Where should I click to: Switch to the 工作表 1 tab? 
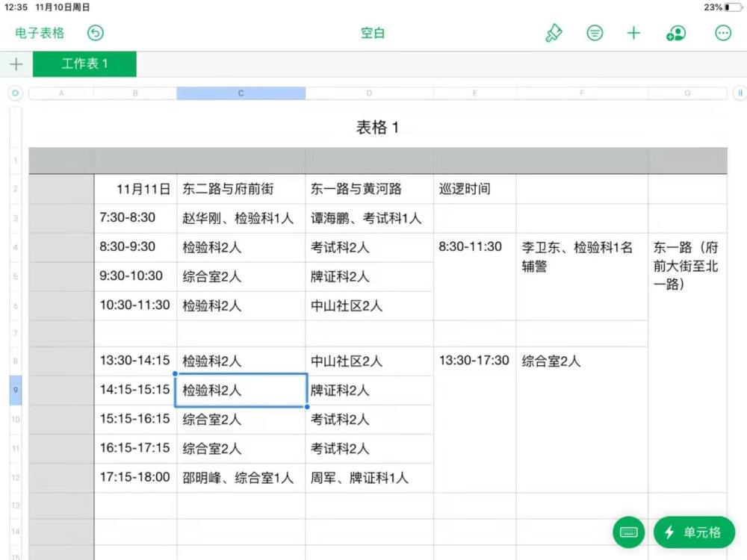coord(84,63)
